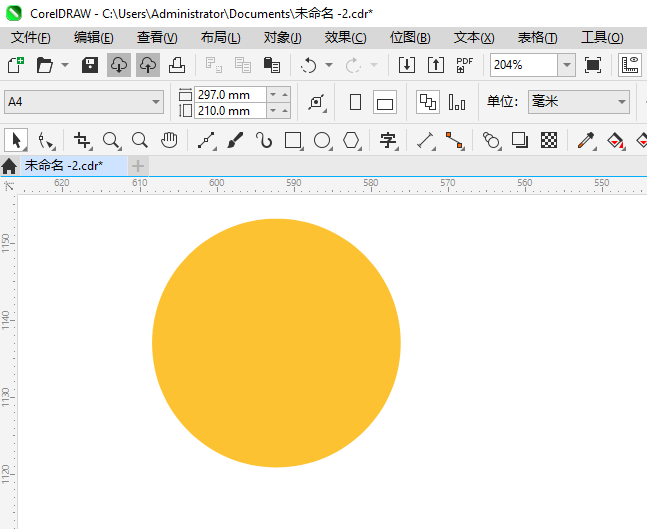Activate the Text tool

coord(388,140)
